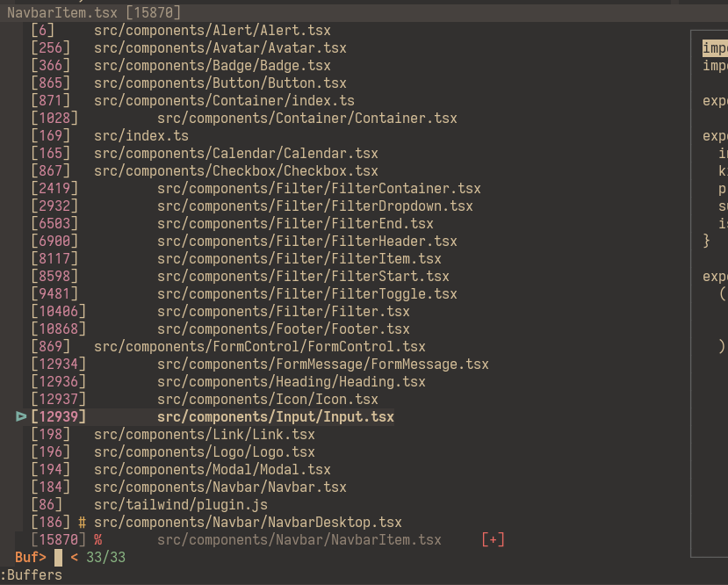
Task: Select buffer NavbarDesktop.tsx
Action: point(248,523)
